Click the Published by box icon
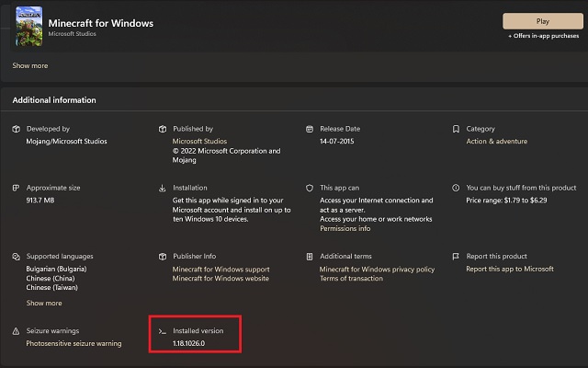Viewport: 588px width, 368px height. 163,129
